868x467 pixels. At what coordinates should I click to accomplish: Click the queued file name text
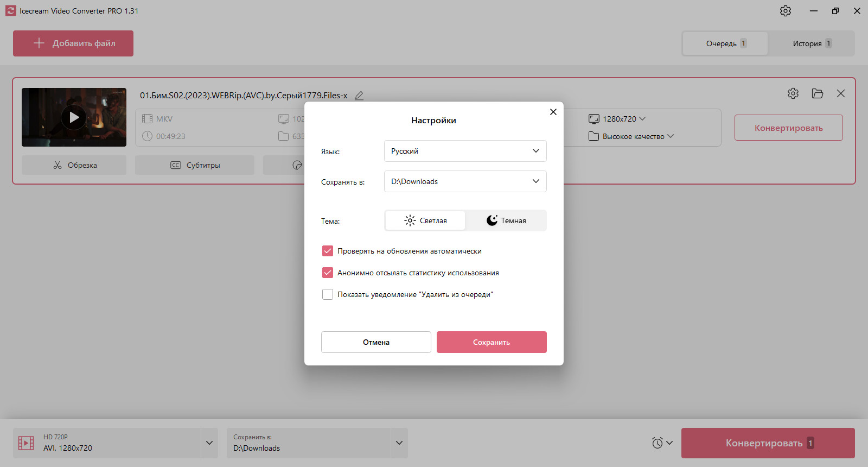(244, 96)
